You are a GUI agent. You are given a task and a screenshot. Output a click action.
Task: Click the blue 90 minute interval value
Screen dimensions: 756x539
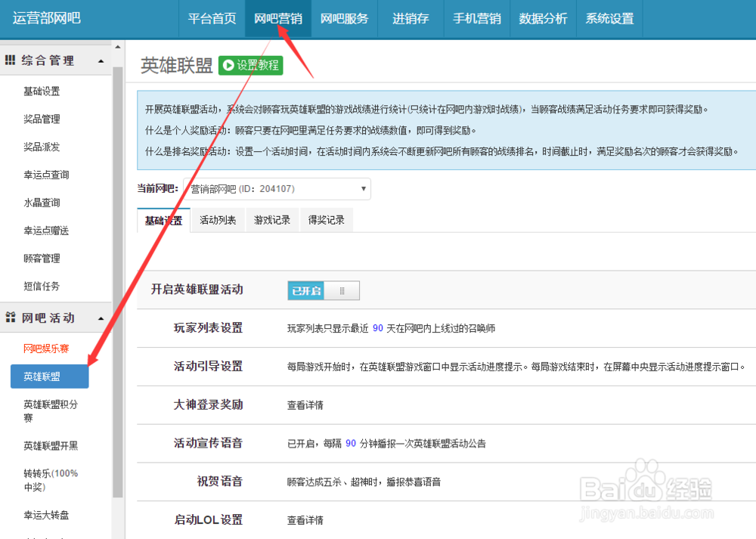pos(351,444)
